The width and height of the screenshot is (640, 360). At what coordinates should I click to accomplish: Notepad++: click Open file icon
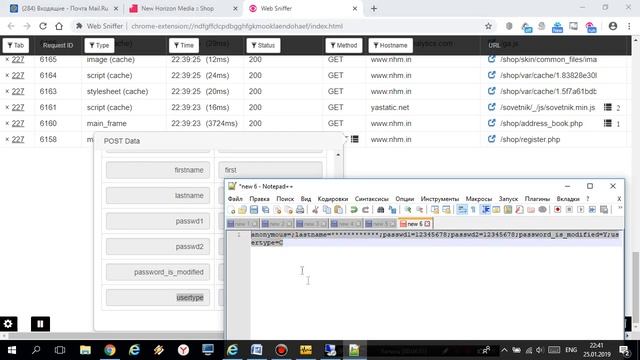click(x=242, y=210)
